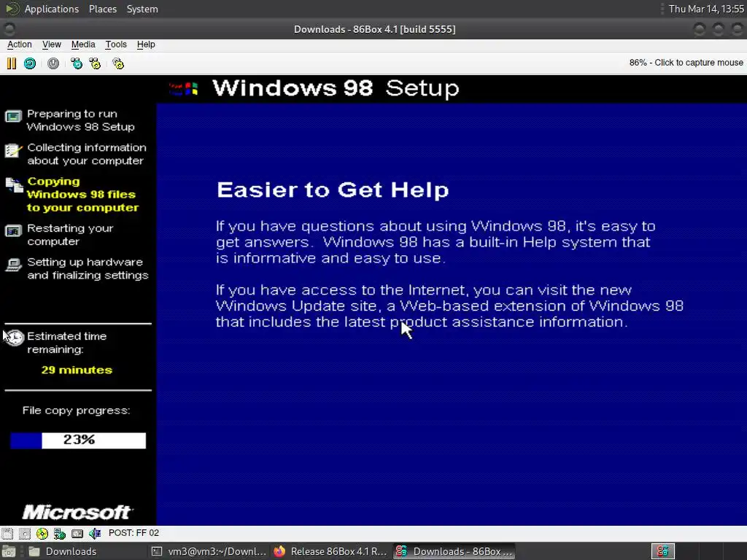Viewport: 747px width, 560px height.
Task: Open the Media menu
Action: pyautogui.click(x=83, y=44)
